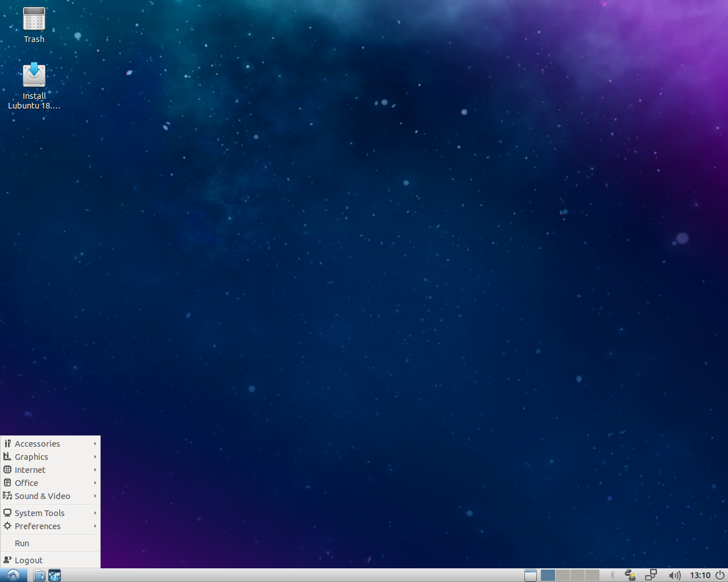Expand the Graphics submenu

click(x=51, y=457)
